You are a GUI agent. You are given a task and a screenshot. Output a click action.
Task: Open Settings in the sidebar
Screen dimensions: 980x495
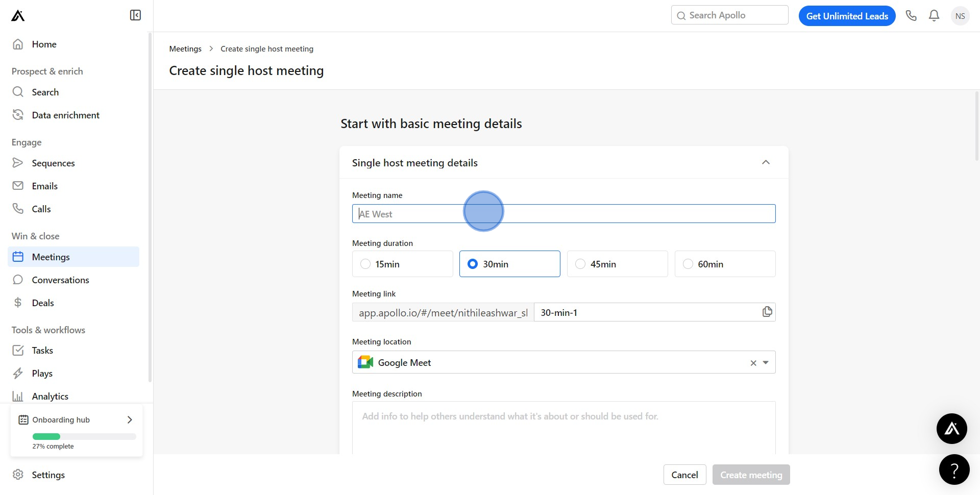click(73, 475)
